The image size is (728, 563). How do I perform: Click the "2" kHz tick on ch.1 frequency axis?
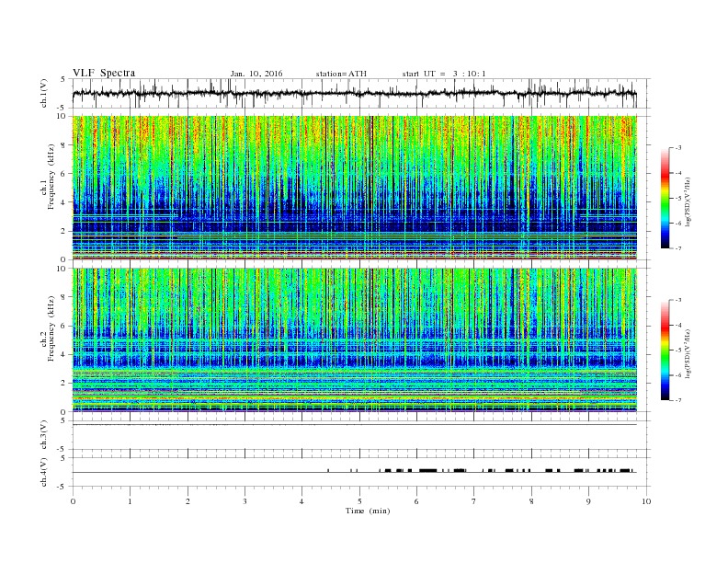[x=64, y=231]
